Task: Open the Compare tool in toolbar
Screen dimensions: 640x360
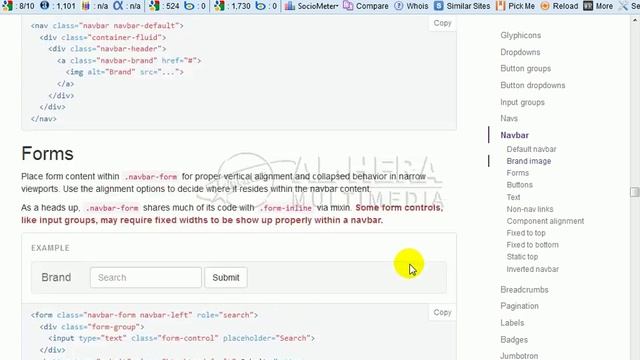Action: [x=366, y=6]
